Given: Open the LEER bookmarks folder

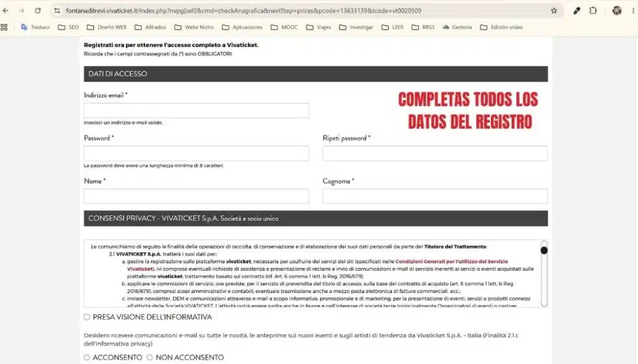Looking at the screenshot, I should tap(393, 27).
